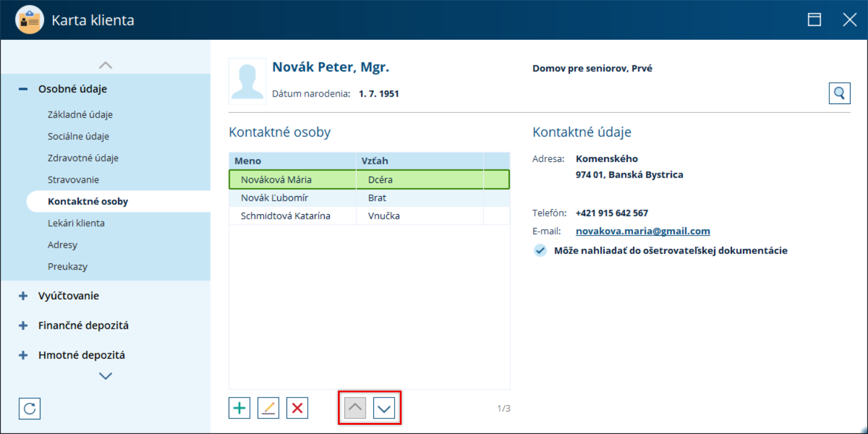Move selected contact down with arrow button
The width and height of the screenshot is (868, 434).
384,408
